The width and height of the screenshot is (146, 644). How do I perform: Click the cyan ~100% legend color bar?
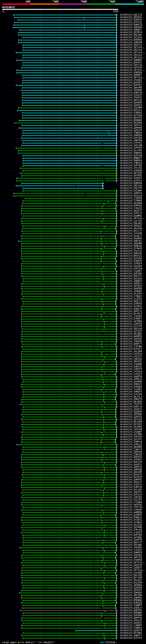click(130, 4)
